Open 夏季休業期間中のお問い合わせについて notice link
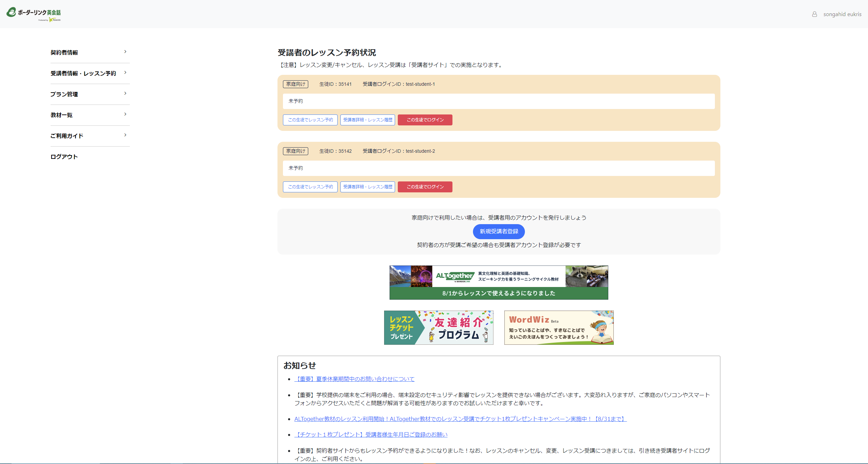 coord(354,379)
